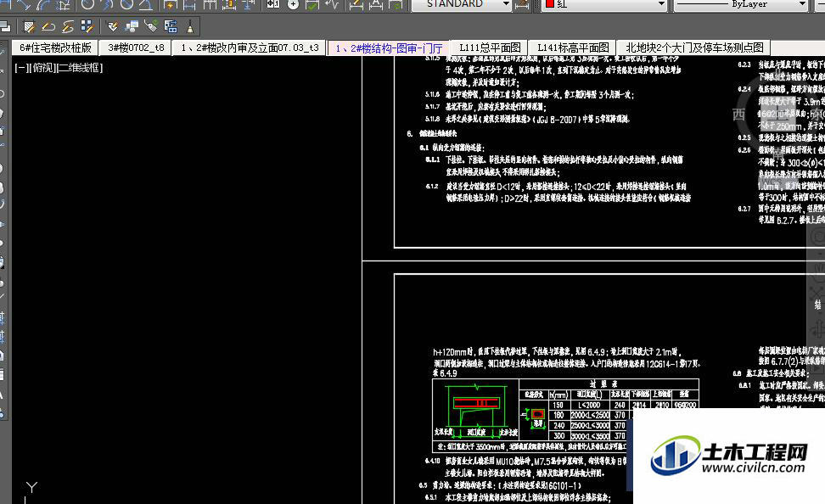The height and width of the screenshot is (504, 825).
Task: Open the Dimension Style manager icon
Action: tap(522, 5)
